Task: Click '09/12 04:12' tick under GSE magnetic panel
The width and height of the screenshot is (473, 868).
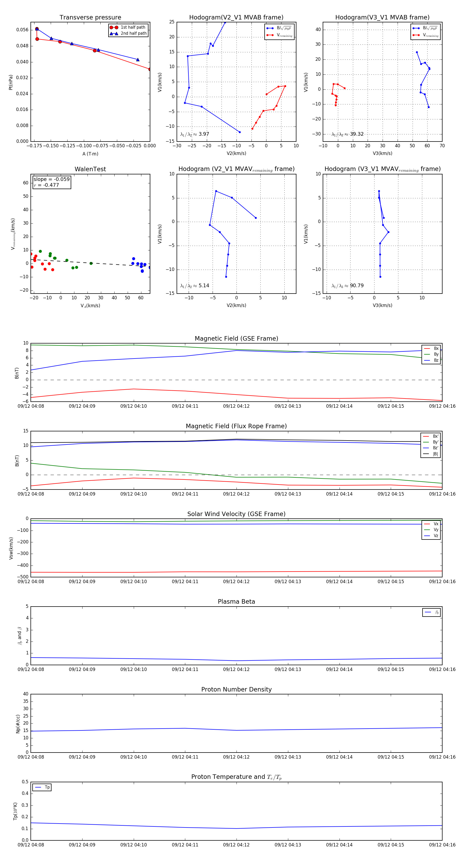Action: click(236, 406)
